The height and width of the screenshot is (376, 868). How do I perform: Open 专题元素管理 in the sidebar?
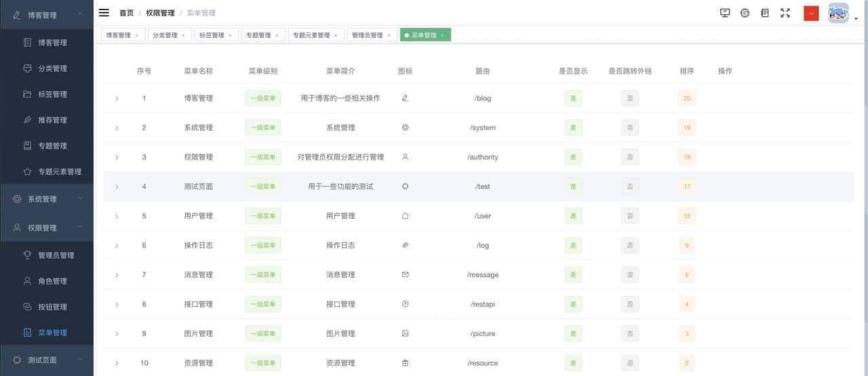(x=47, y=171)
